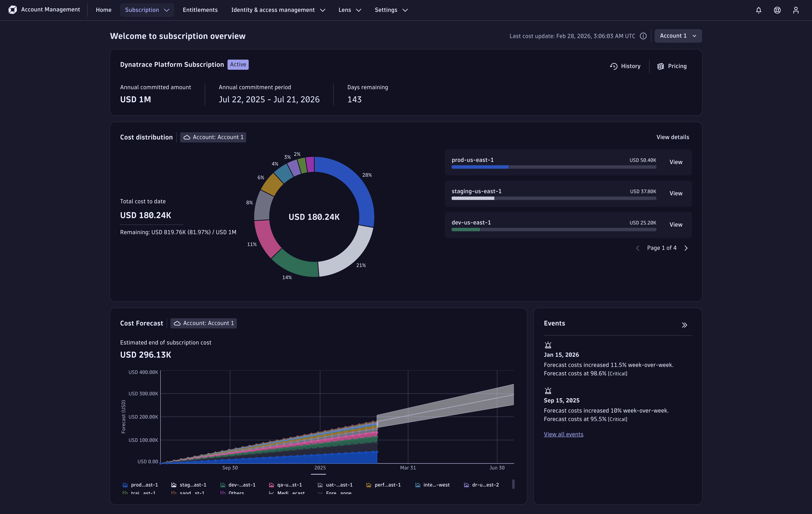
Task: Switch to the Entitlements tab
Action: click(x=200, y=10)
